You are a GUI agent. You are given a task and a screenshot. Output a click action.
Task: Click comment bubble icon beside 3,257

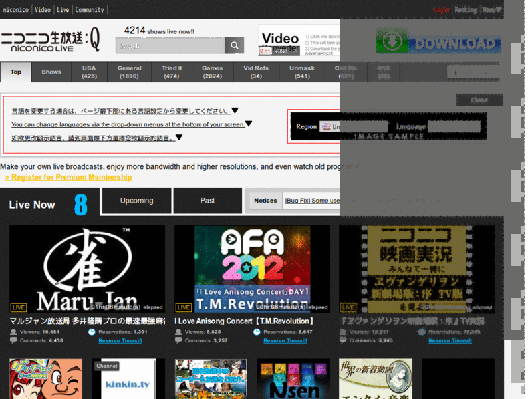tap(178, 340)
